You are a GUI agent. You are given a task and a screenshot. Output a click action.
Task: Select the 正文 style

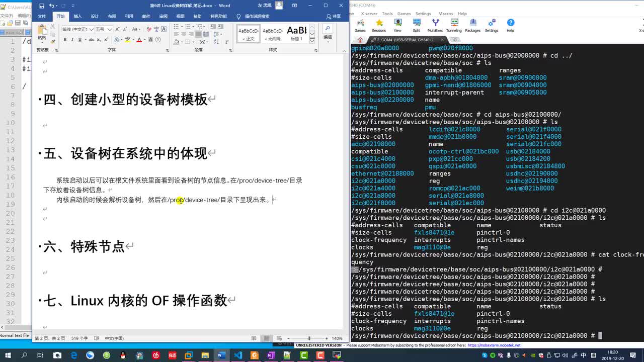(x=249, y=34)
